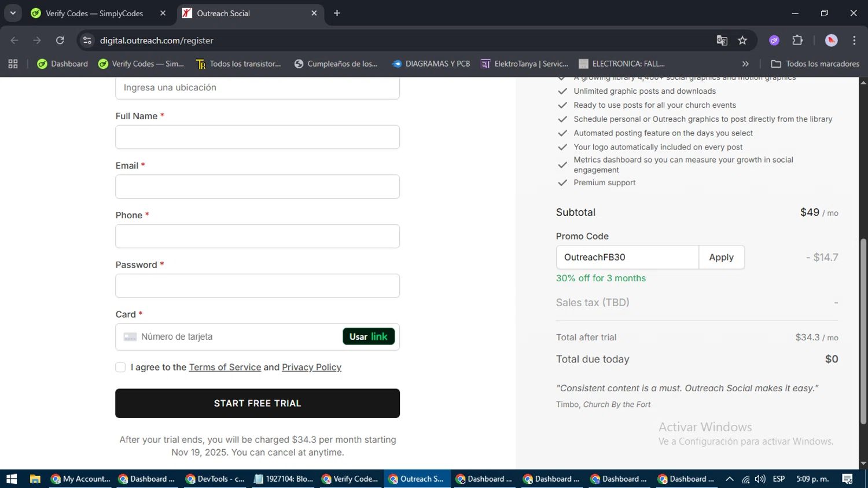Viewport: 868px width, 488px height.
Task: Click the browser forward arrow
Action: [x=37, y=41]
